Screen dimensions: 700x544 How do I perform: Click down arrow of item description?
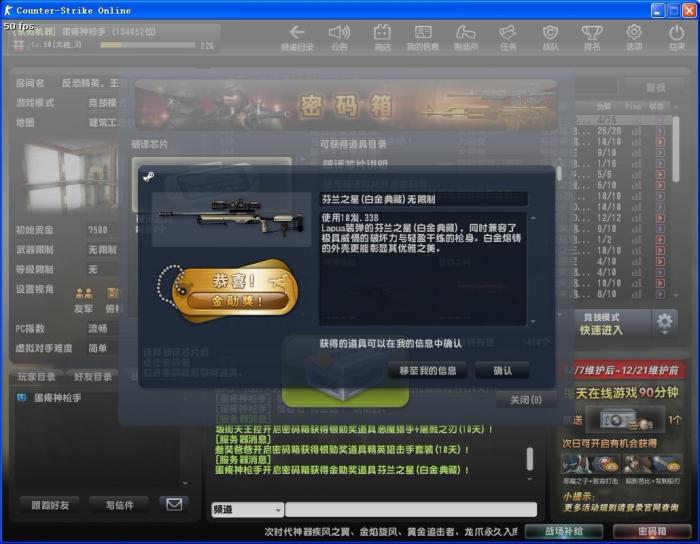click(533, 321)
